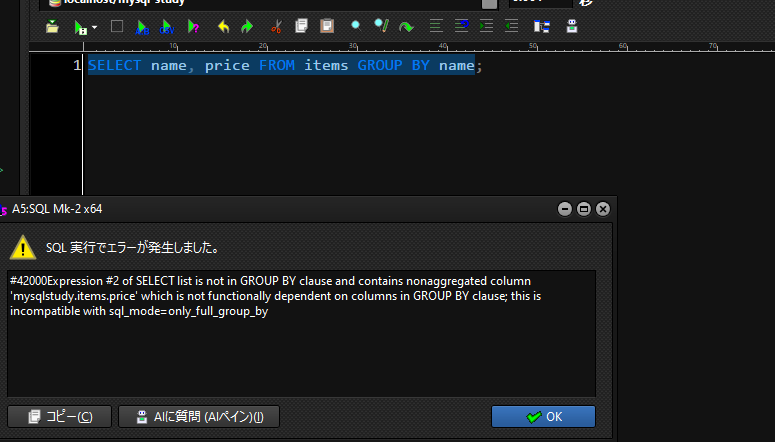This screenshot has width=775, height=442.
Task: Redo with the green arrow icon
Action: coord(247,27)
